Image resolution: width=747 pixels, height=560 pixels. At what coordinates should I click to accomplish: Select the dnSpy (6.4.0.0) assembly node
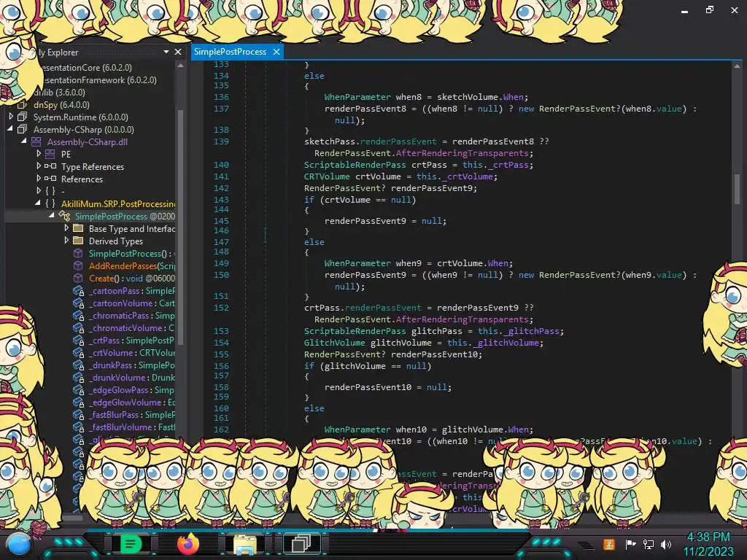pos(61,105)
